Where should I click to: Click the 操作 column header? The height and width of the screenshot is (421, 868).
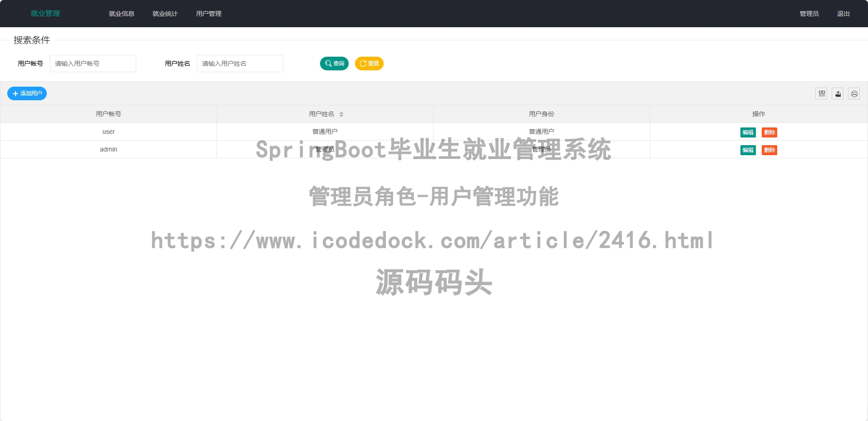[759, 114]
